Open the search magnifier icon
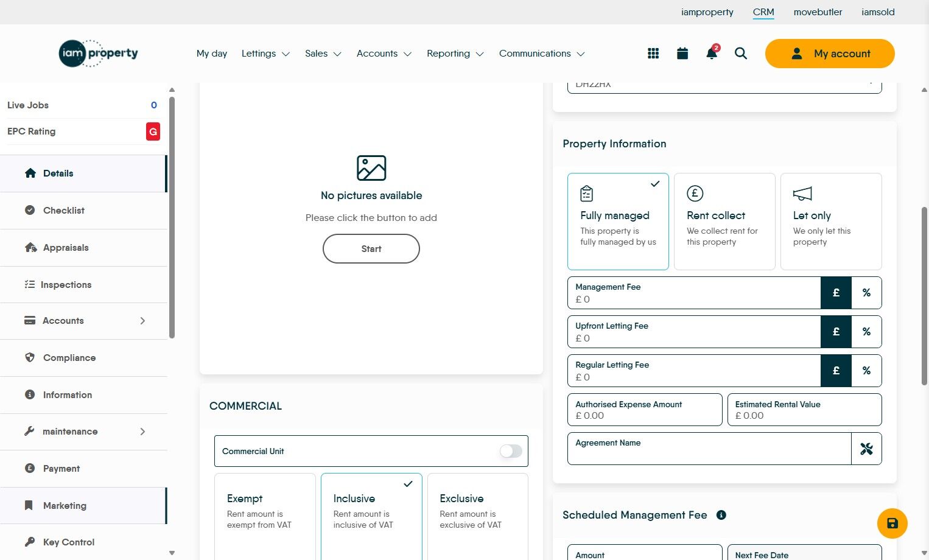 point(741,54)
